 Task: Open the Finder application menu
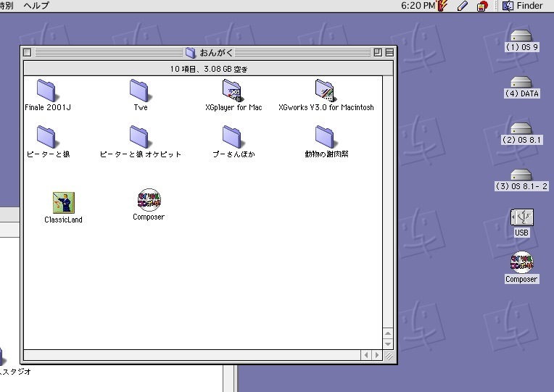point(523,6)
